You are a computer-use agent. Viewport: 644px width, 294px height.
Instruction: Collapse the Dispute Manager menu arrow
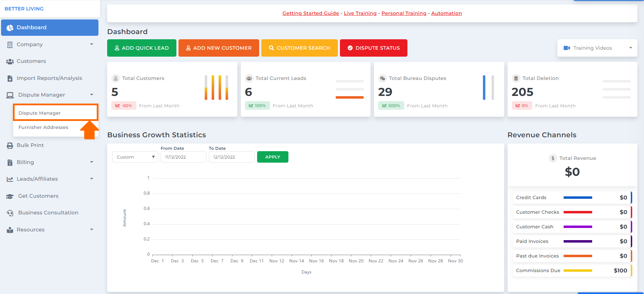pos(92,95)
